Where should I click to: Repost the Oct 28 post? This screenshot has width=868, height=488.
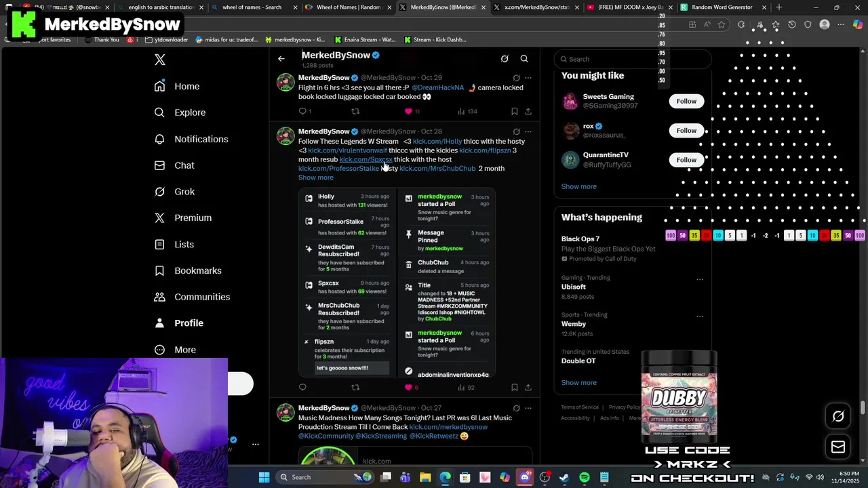coord(355,388)
